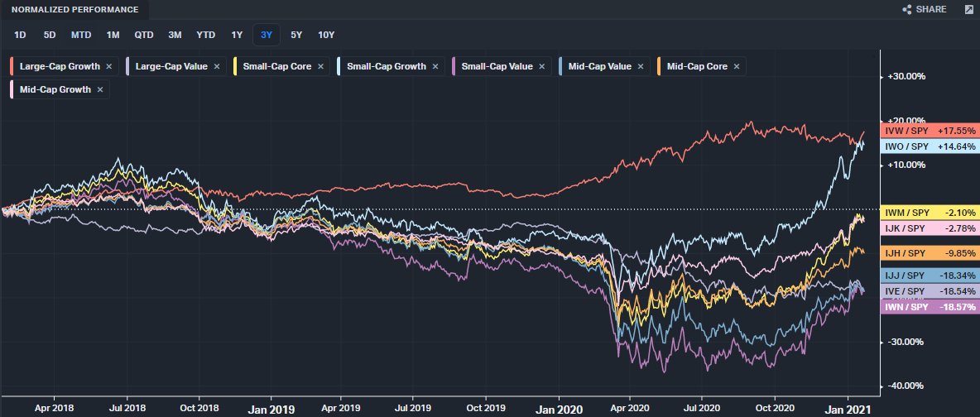This screenshot has height=417, width=980.
Task: Click the Mid-Cap Value legend label
Action: (601, 66)
